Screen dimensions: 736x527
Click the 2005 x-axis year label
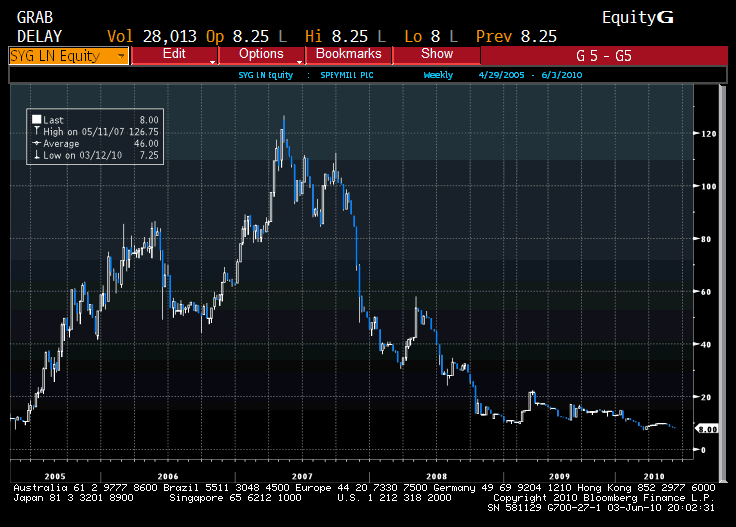(55, 476)
